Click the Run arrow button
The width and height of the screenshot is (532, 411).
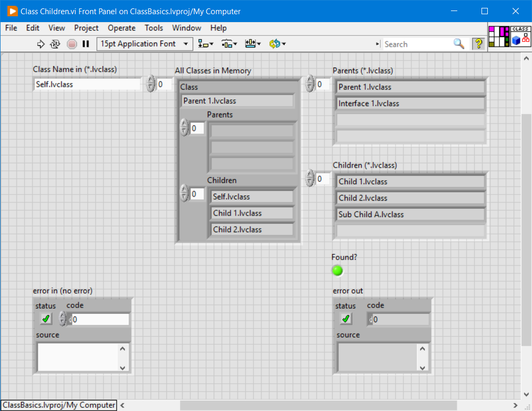(x=41, y=44)
